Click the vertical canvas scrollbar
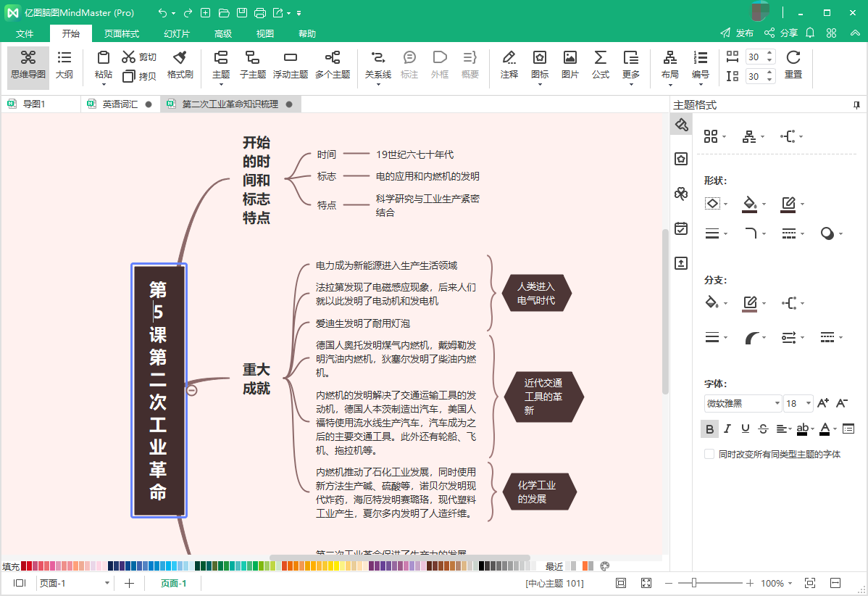 [x=665, y=312]
